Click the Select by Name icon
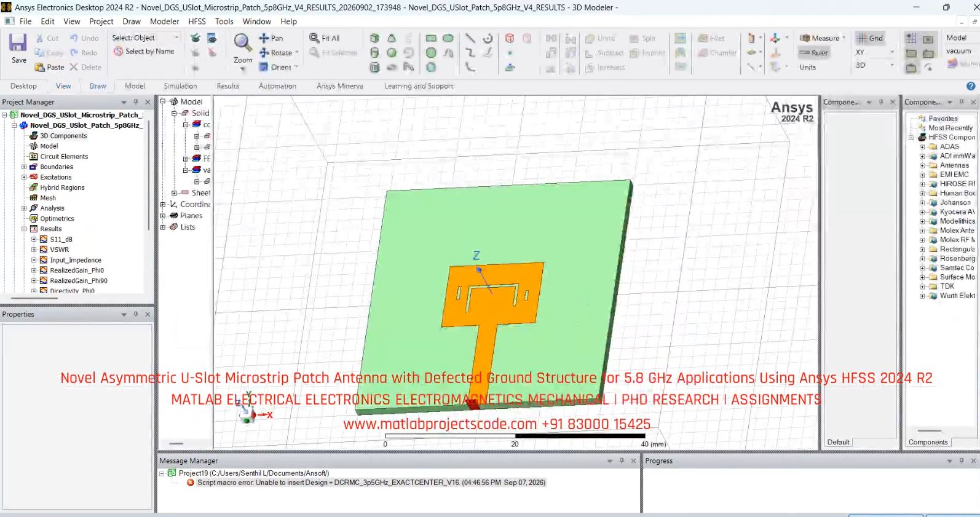Image resolution: width=980 pixels, height=517 pixels. coord(118,52)
